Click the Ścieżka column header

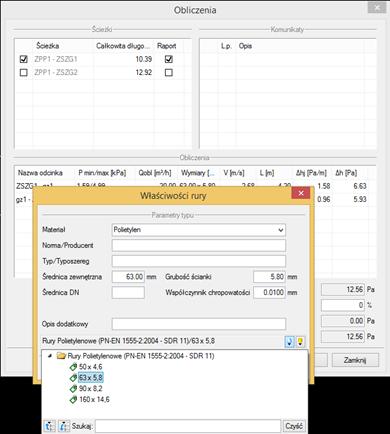point(48,46)
